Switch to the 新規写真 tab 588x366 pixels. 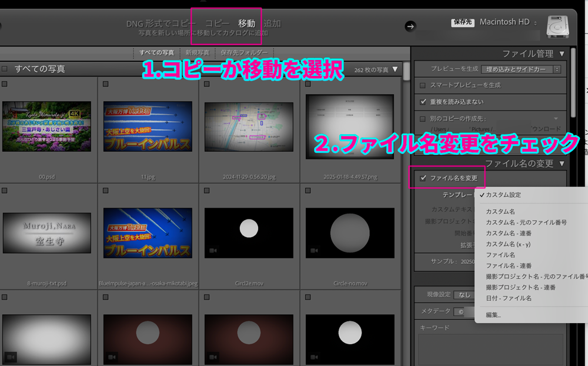click(x=197, y=53)
